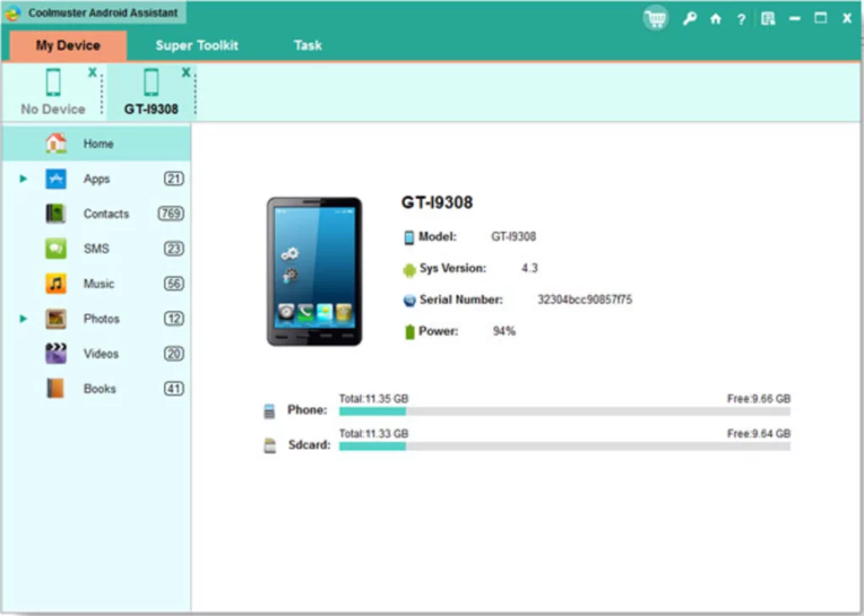Select Contacts from the sidebar
Image resolution: width=864 pixels, height=616 pixels.
pyautogui.click(x=106, y=214)
